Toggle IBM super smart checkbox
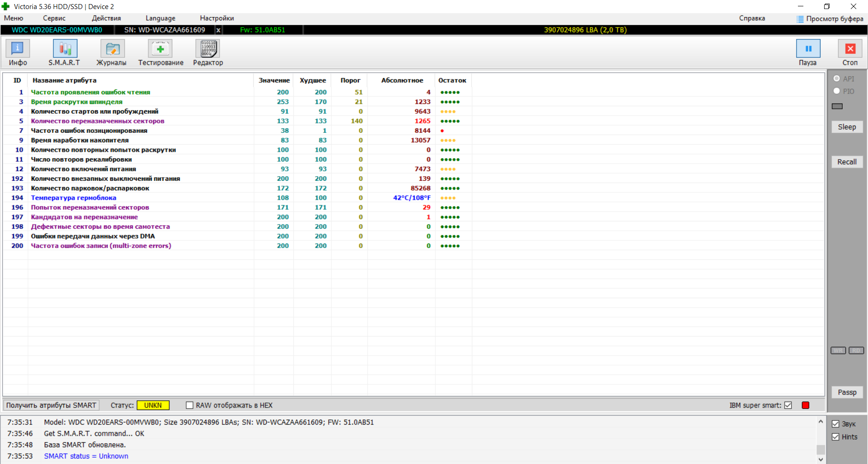 [788, 405]
